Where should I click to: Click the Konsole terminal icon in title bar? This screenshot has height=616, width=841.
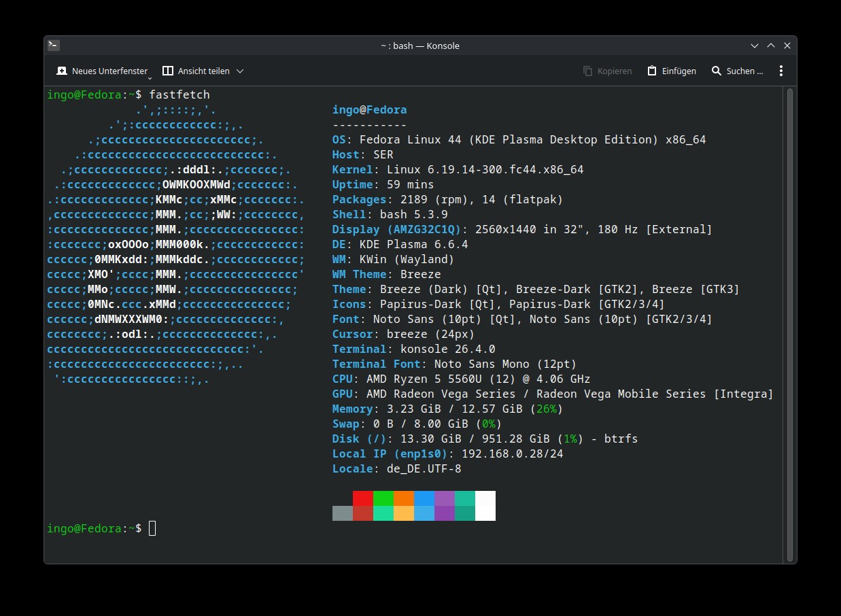[x=54, y=45]
